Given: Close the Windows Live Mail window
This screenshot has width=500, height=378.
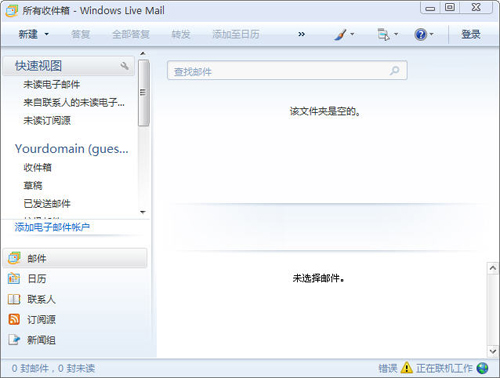Looking at the screenshot, I should pos(476,8).
